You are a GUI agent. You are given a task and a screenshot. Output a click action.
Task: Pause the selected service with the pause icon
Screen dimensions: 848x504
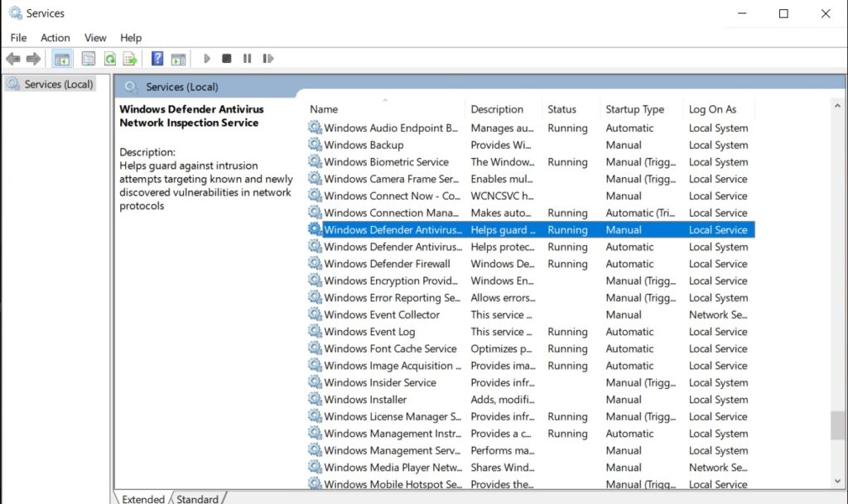click(247, 58)
